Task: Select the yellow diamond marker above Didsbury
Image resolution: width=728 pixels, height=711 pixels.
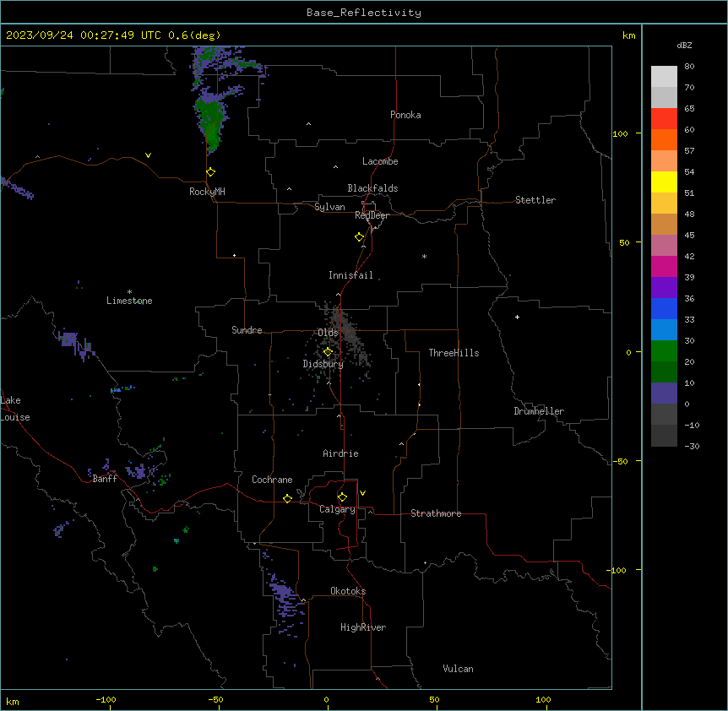Action: point(328,352)
